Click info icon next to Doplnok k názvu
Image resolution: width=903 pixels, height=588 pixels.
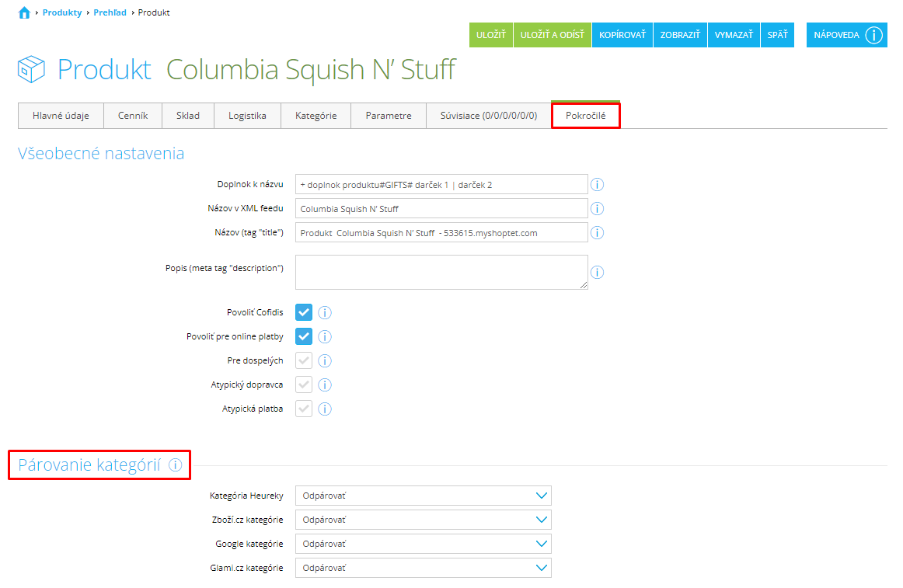click(597, 185)
